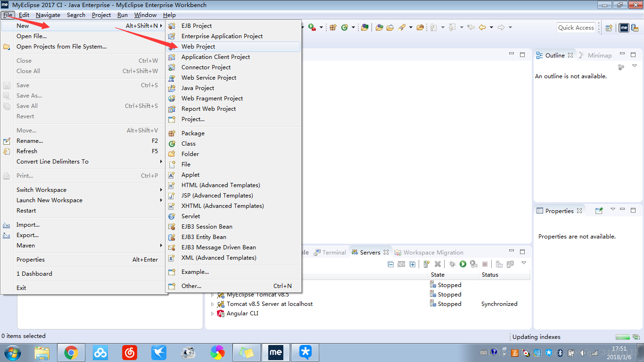Click the New Server icon in the Servers view
This screenshot has width=644, height=362.
coord(427,264)
